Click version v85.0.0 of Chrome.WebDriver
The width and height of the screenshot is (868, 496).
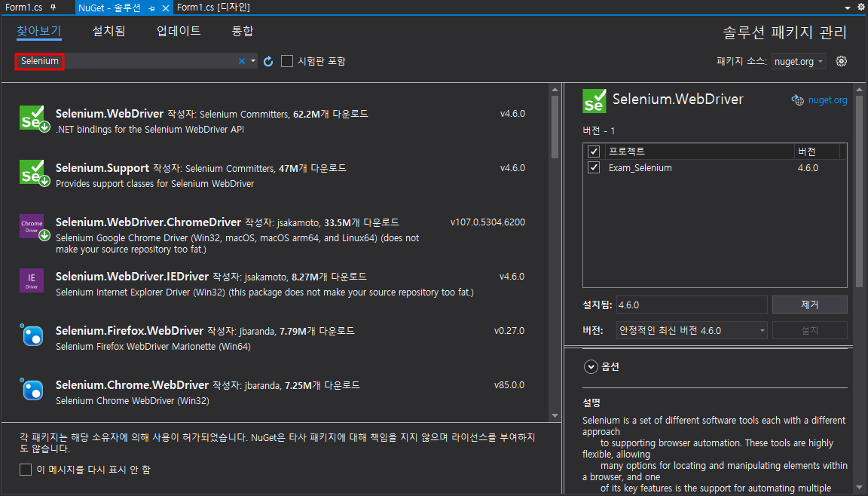point(509,384)
